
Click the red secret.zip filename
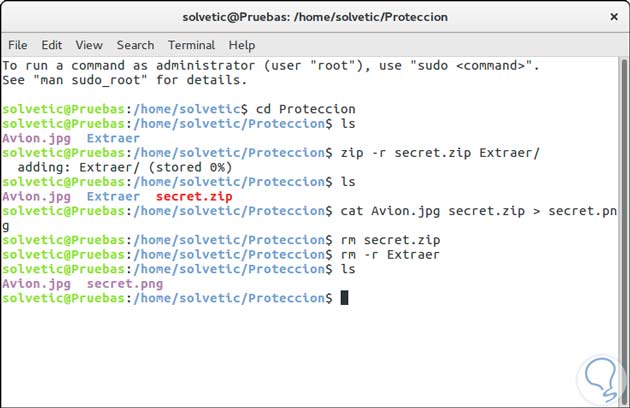point(194,197)
